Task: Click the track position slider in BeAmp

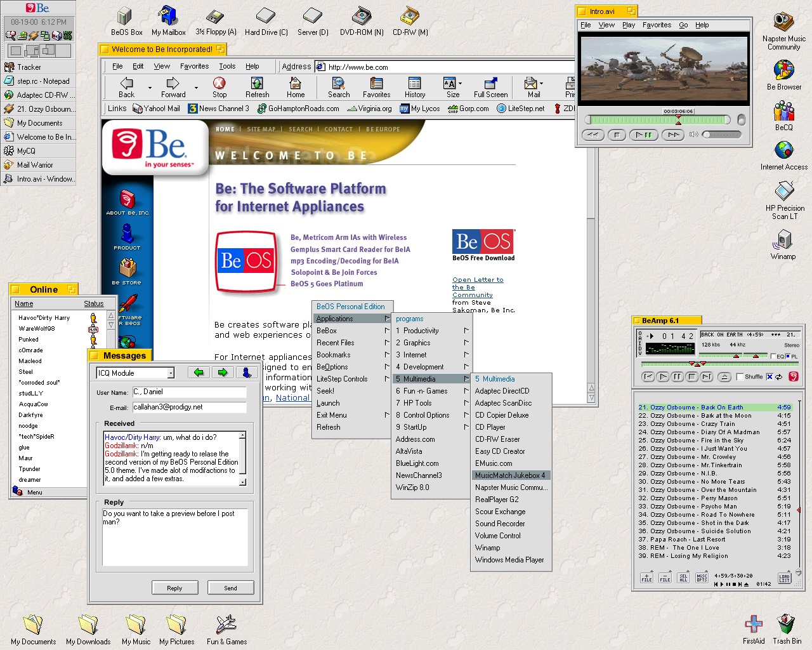Action: (719, 364)
